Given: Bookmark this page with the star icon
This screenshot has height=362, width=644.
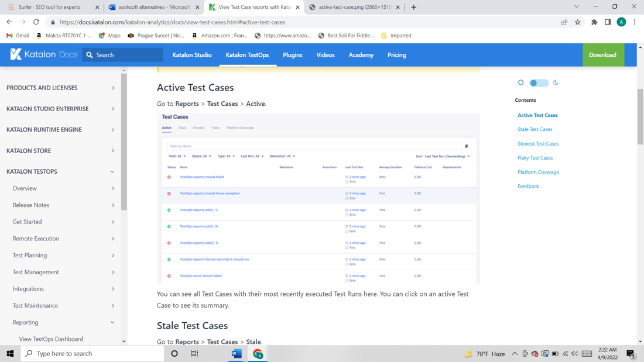Looking at the screenshot, I should point(577,22).
